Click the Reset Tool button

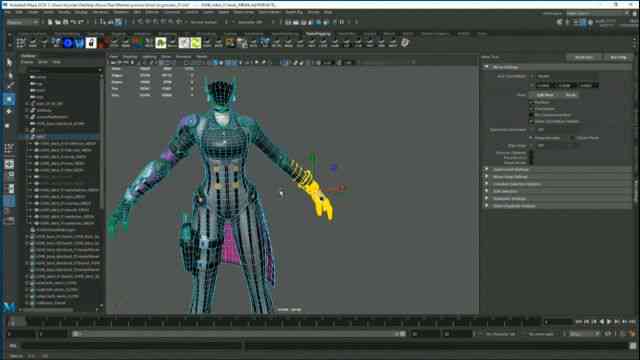584,58
